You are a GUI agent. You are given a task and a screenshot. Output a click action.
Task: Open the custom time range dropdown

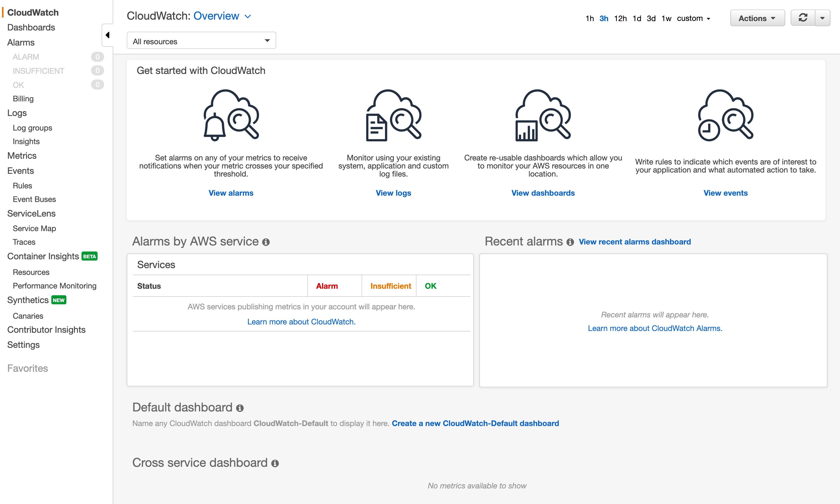point(693,18)
